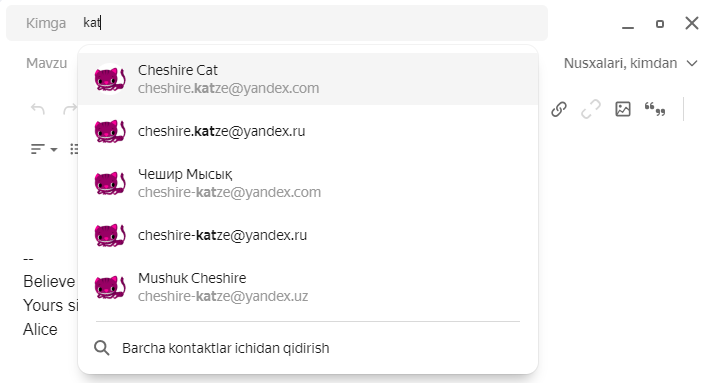Select the Cheshire Cat yandex.com suggestion

(x=308, y=79)
